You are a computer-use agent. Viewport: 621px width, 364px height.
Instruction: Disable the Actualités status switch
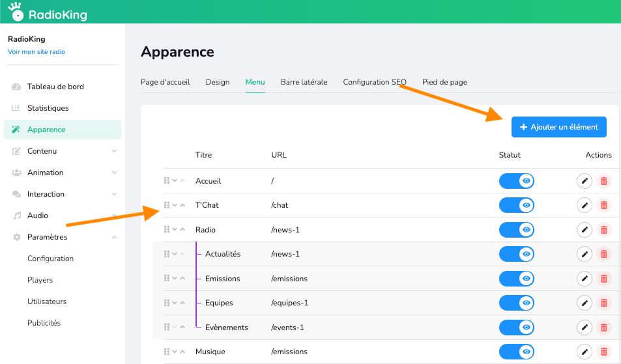[x=516, y=254]
